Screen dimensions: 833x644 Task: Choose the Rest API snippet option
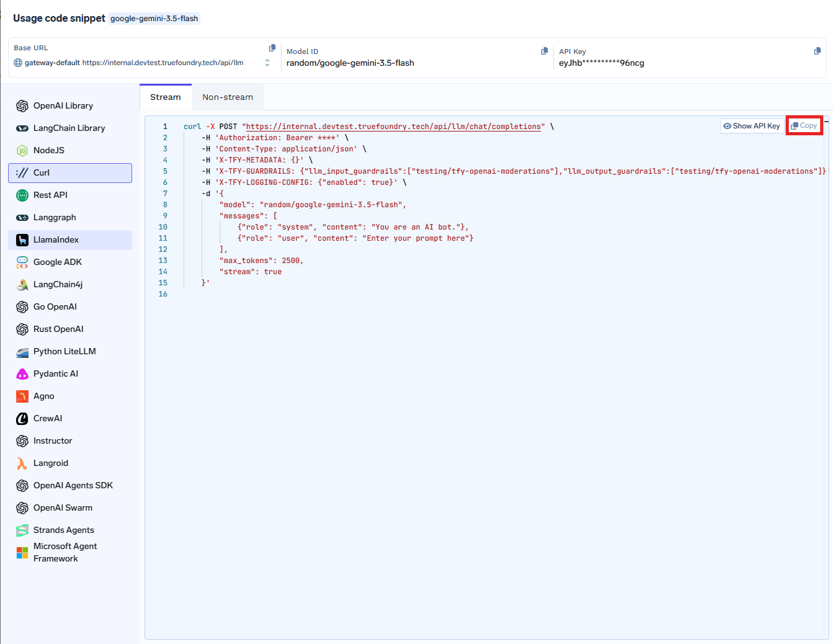pos(70,195)
